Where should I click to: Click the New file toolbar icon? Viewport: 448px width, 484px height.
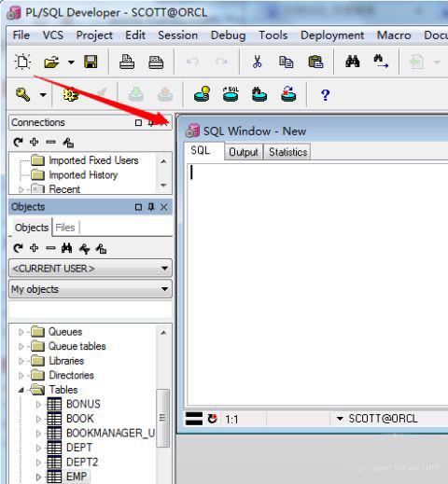pyautogui.click(x=22, y=62)
